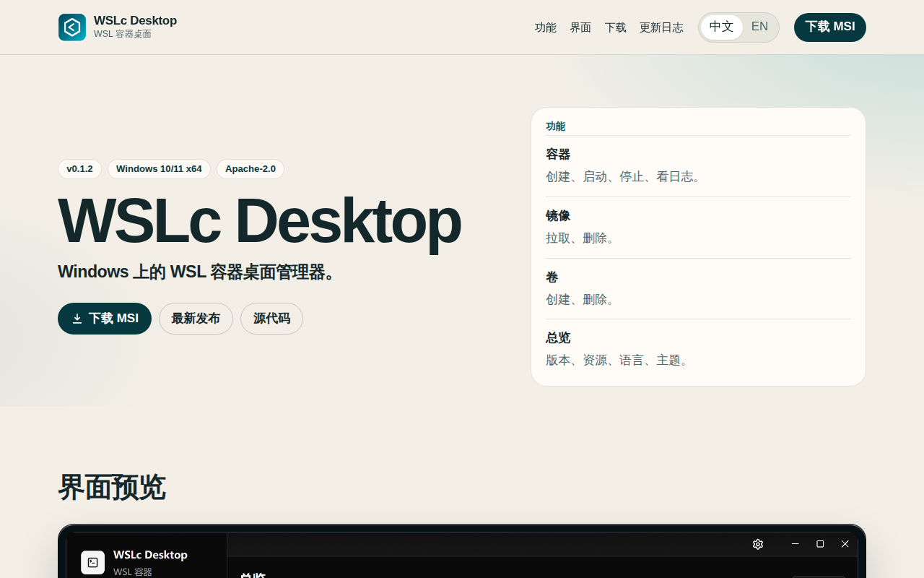Open the 源代码 link

click(271, 319)
